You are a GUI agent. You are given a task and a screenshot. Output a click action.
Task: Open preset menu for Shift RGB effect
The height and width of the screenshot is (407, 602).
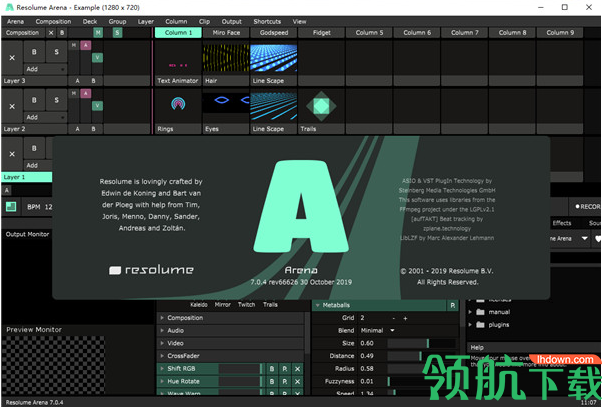284,369
